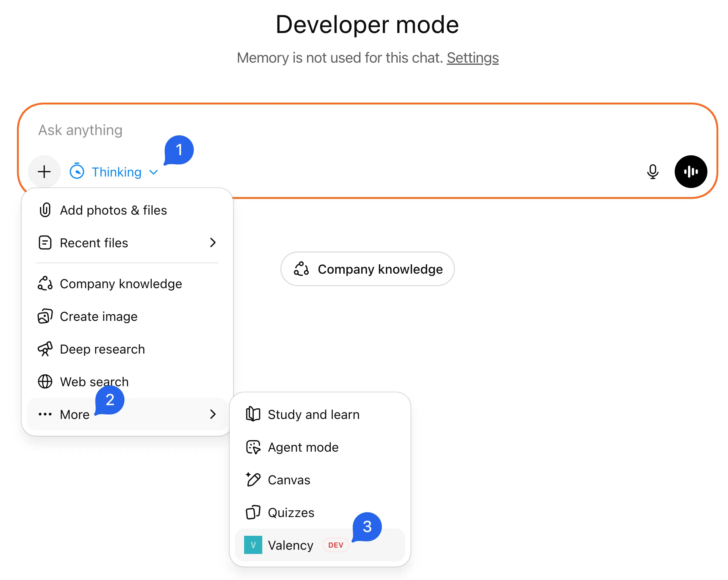Select the Valency DEV connector
This screenshot has height=580, width=728.
point(291,545)
